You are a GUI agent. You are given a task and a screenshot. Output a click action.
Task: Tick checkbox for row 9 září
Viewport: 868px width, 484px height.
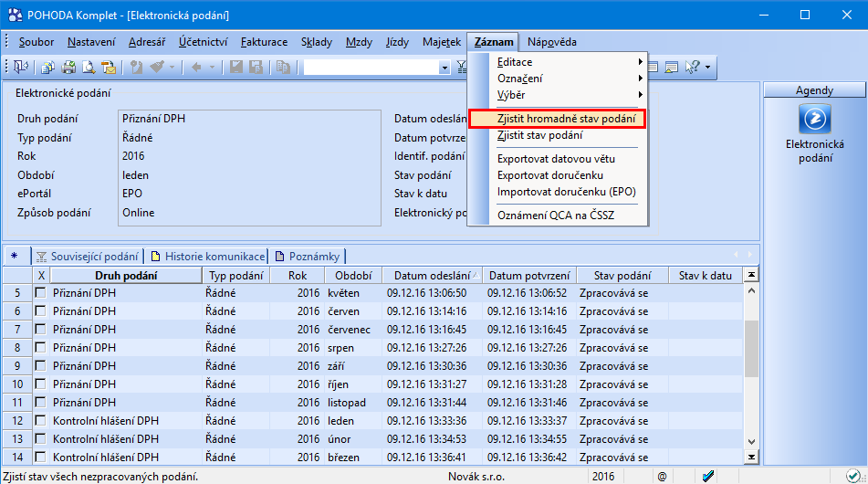click(x=40, y=365)
